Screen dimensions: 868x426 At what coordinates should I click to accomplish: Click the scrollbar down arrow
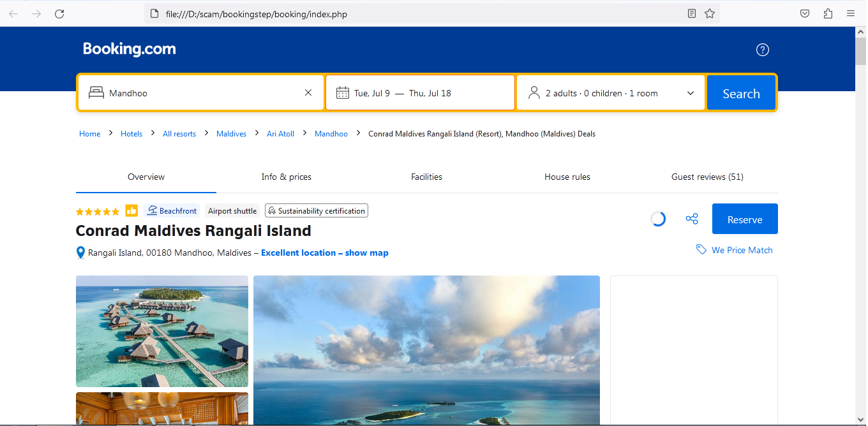pos(860,419)
